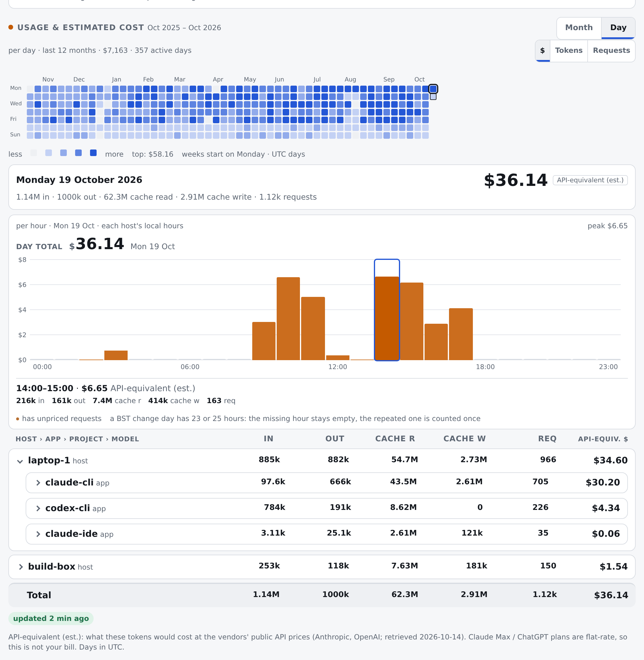The image size is (644, 660).
Task: Click the $1.54 build-box cost
Action: (x=613, y=567)
